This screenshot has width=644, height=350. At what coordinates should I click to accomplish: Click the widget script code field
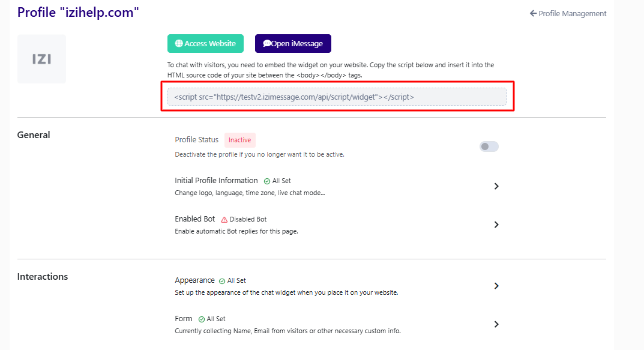337,97
